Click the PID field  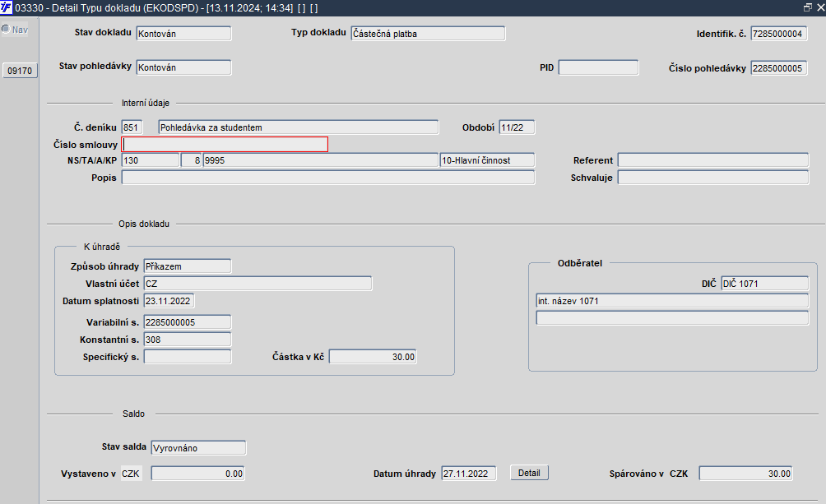598,67
